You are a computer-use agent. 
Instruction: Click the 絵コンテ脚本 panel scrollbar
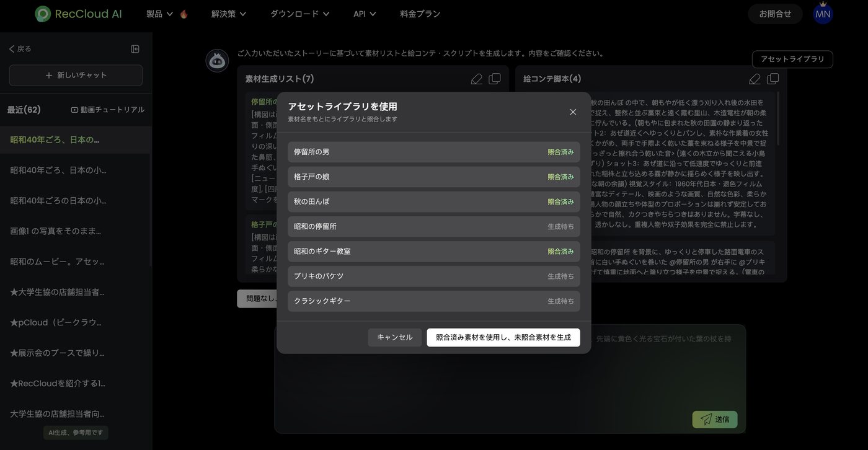pos(777,119)
